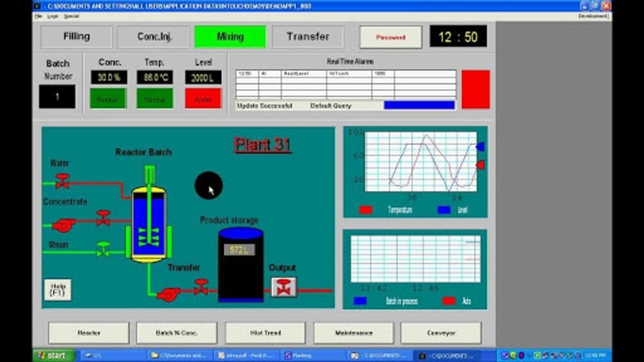This screenshot has height=362, width=644.
Task: Open the Help (F1) button
Action: [x=57, y=290]
